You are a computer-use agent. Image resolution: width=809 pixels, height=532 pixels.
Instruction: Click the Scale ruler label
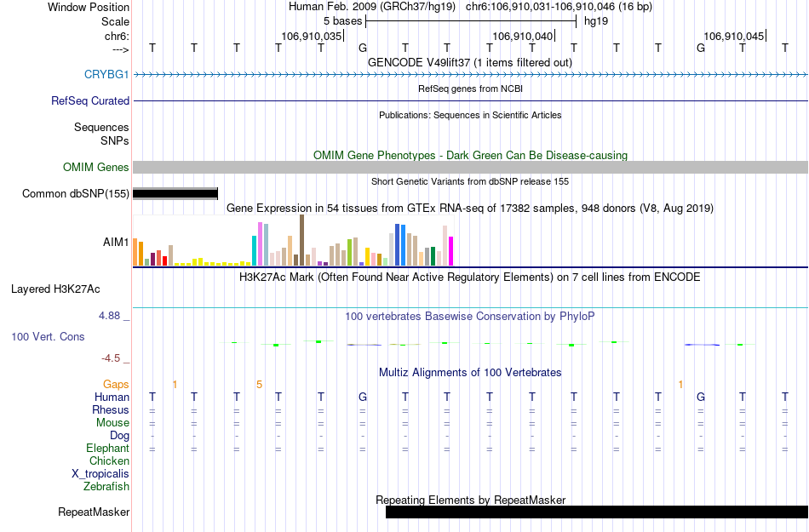click(115, 21)
